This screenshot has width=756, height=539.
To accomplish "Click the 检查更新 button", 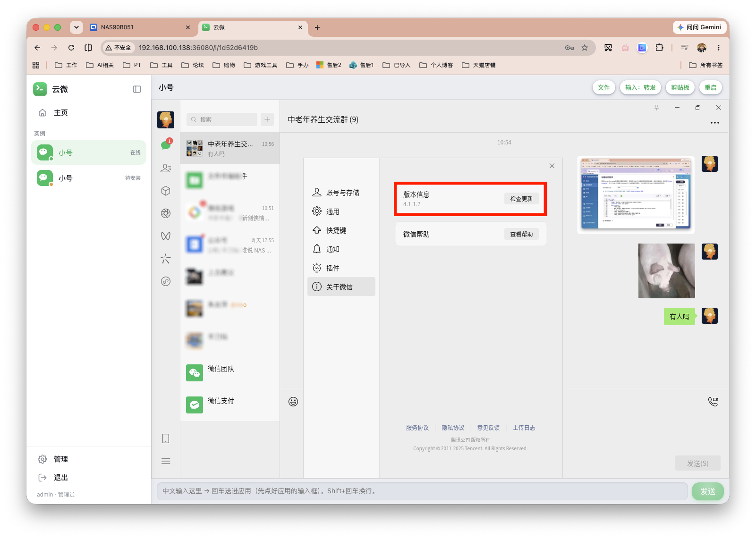I will click(521, 199).
